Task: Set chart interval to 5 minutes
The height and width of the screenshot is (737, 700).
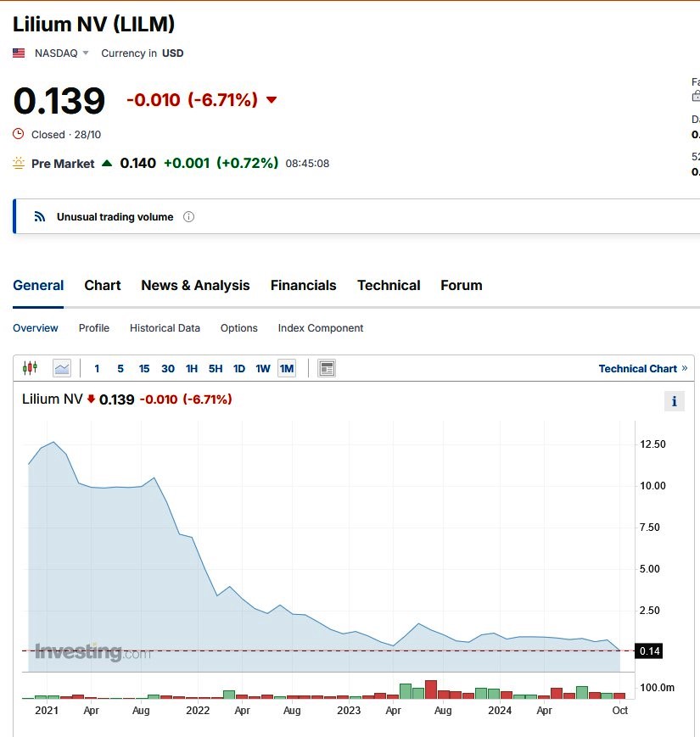Action: coord(120,368)
